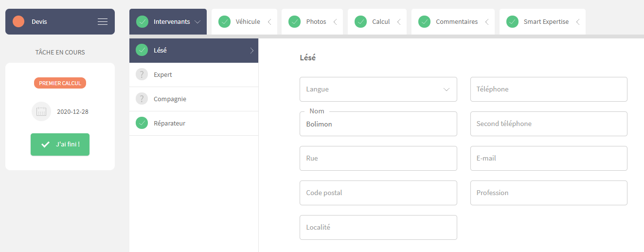Expand the Commentaires tab chevron

click(487, 21)
